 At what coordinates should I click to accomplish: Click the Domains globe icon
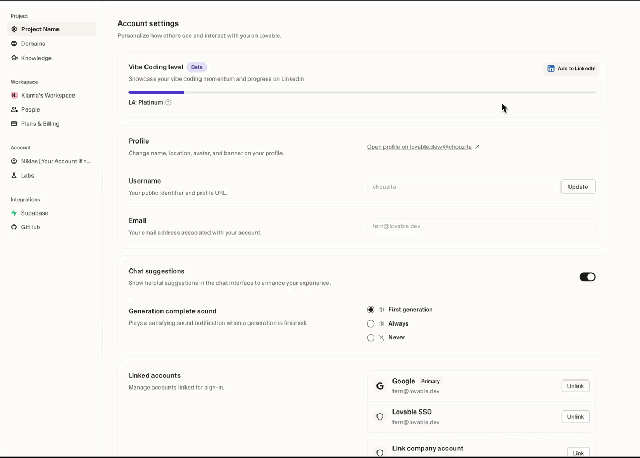tap(14, 43)
